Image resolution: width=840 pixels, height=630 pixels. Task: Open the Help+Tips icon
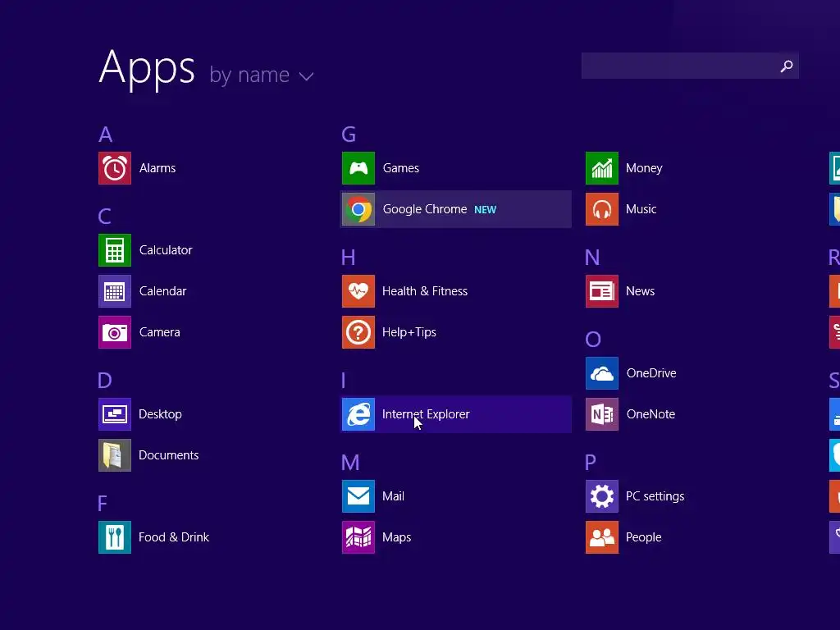(358, 332)
